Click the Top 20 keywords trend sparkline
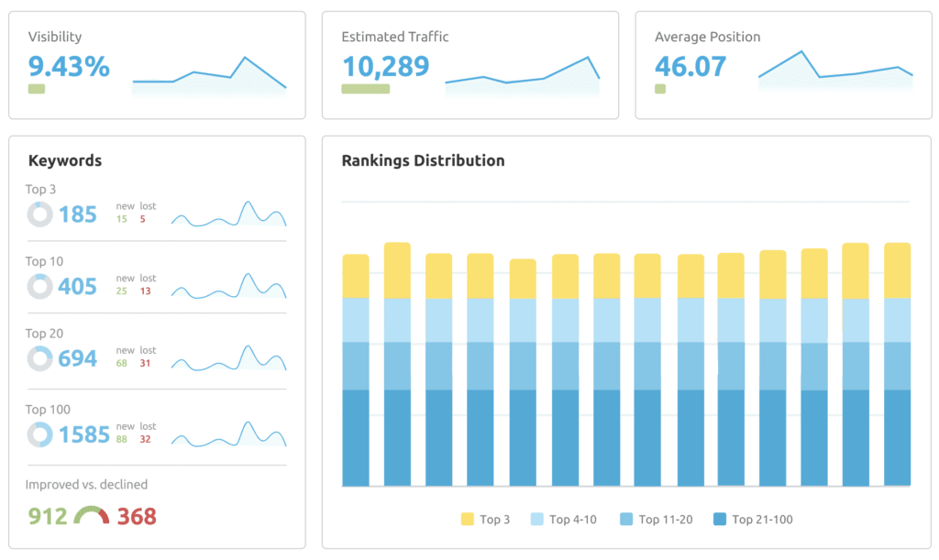939x560 pixels. tap(228, 357)
